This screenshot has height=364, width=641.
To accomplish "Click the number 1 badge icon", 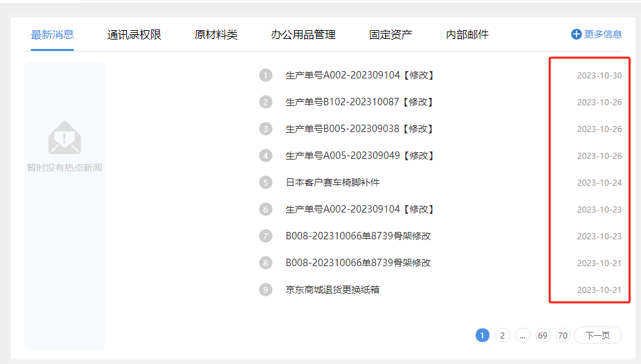I will [x=266, y=75].
